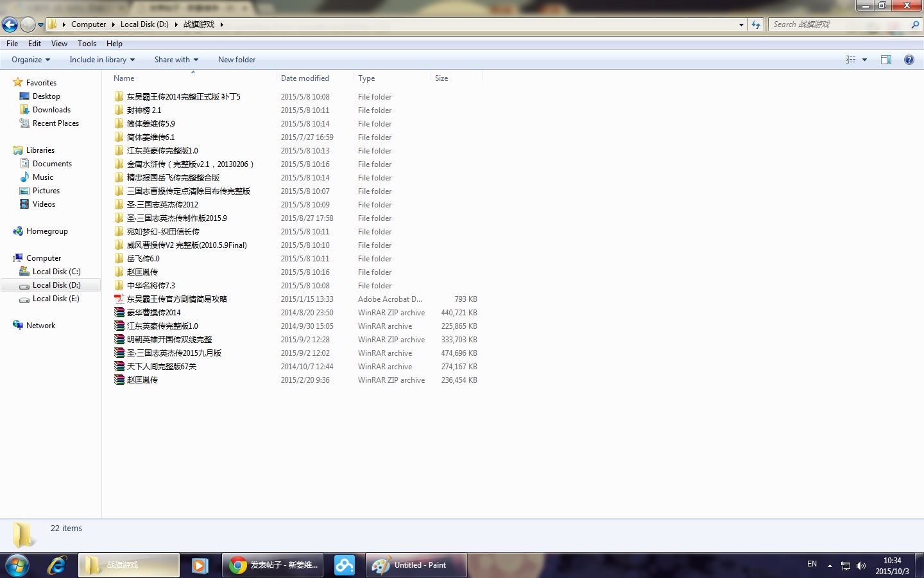Select folder icon of 中华名将传7.3
The width and height of the screenshot is (924, 578).
[119, 286]
